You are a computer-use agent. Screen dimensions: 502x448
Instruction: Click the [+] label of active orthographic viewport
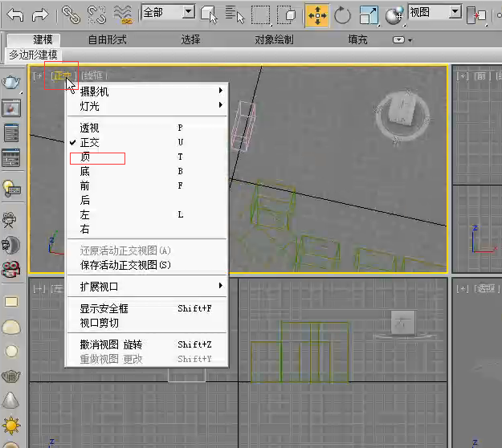click(x=38, y=75)
